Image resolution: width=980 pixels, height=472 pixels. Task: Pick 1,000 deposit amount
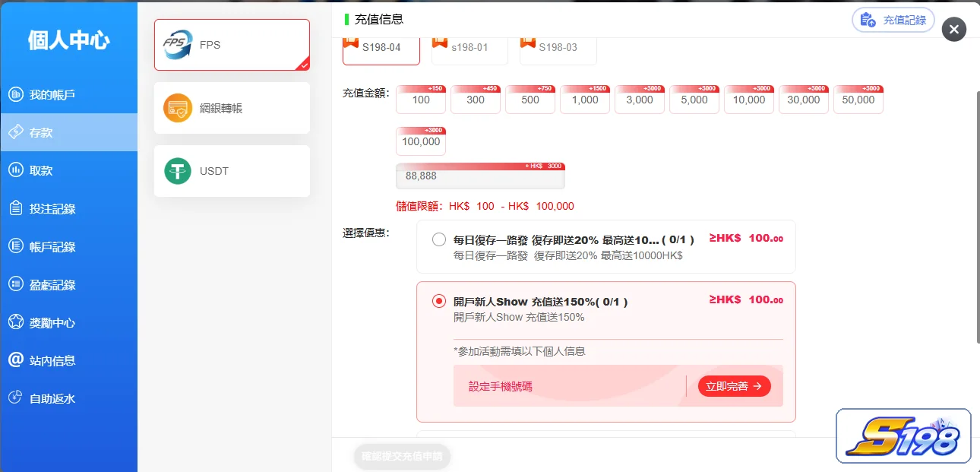click(585, 100)
